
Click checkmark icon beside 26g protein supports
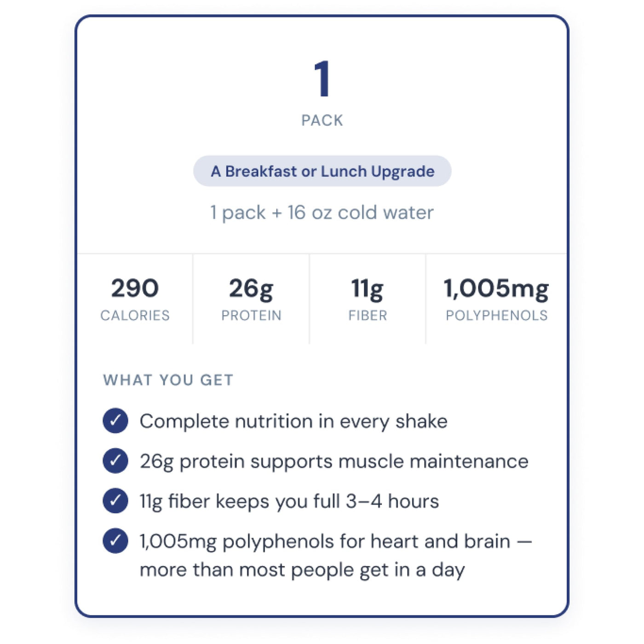[115, 460]
